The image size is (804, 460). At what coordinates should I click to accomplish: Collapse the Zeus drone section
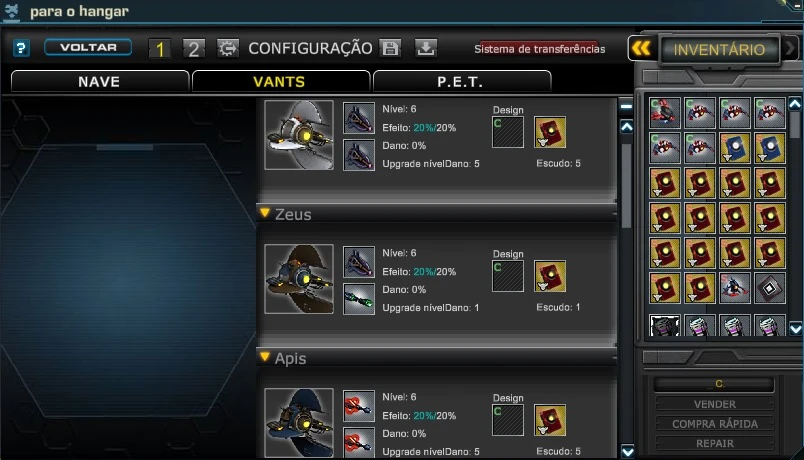click(x=265, y=212)
